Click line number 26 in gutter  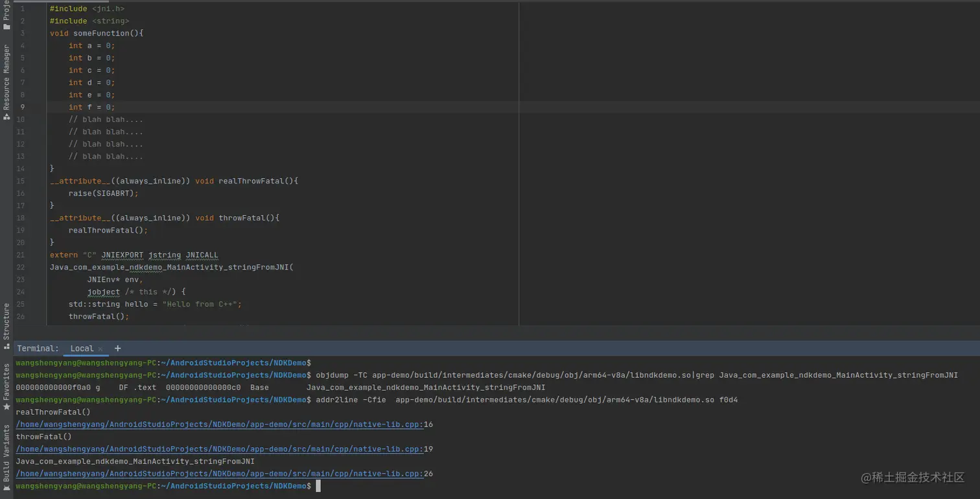click(21, 317)
